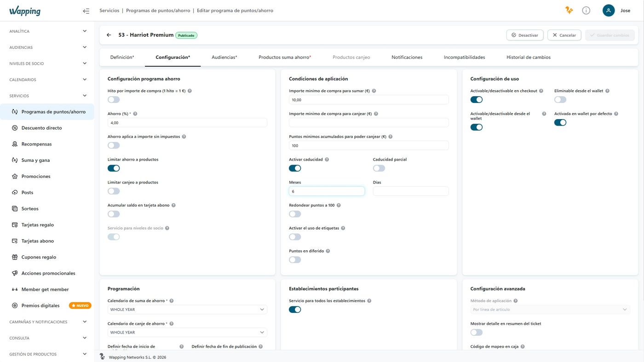This screenshot has height=362, width=644.
Task: Open the Jose user avatar icon
Action: point(609,10)
